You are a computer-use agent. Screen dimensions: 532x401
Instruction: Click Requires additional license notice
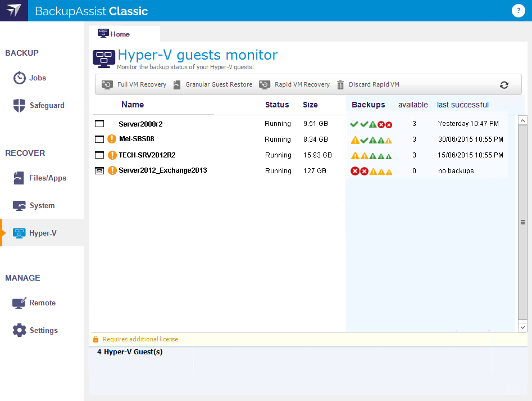click(140, 339)
